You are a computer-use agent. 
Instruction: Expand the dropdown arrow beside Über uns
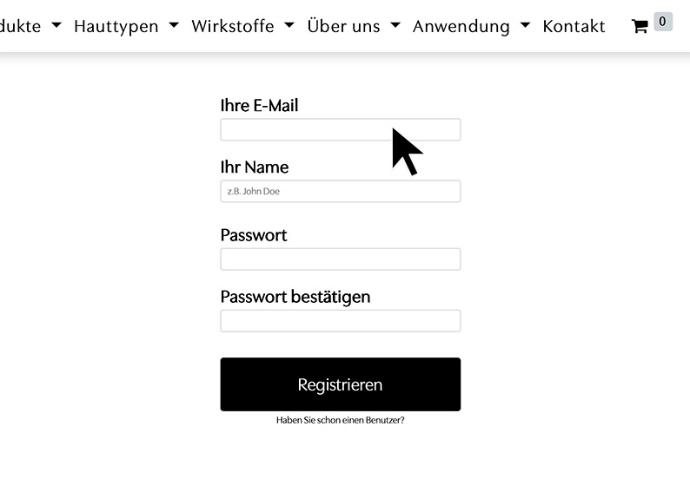[395, 26]
